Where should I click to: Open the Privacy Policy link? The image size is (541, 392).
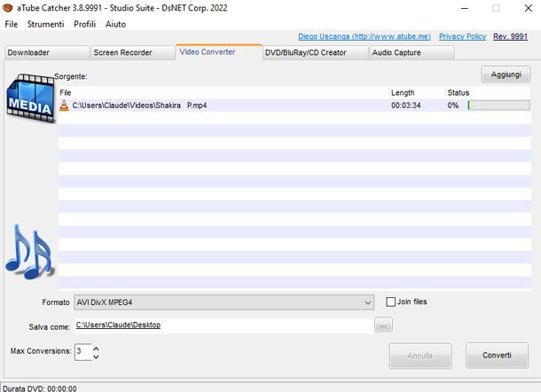[462, 36]
